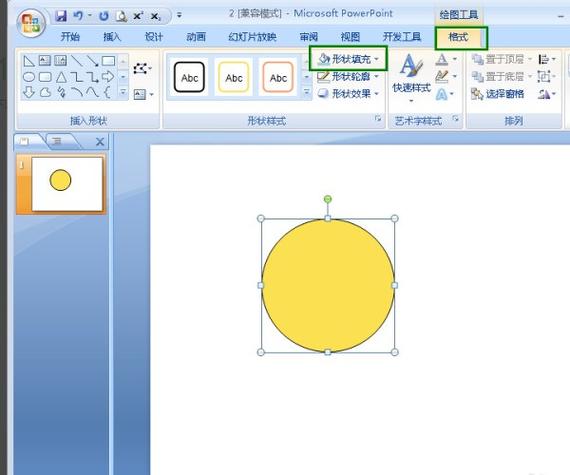Close the slides thumbnail pane
Image resolution: width=570 pixels, height=475 pixels.
100,142
